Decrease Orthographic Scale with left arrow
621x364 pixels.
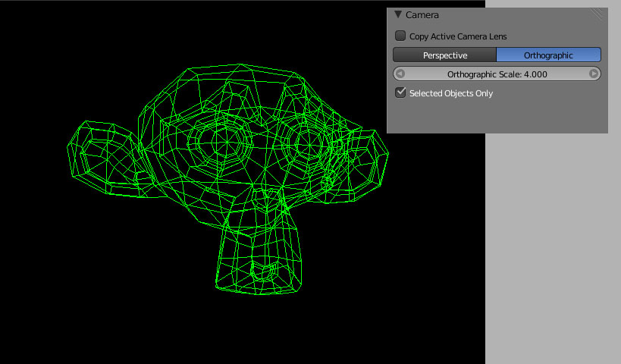coord(400,74)
